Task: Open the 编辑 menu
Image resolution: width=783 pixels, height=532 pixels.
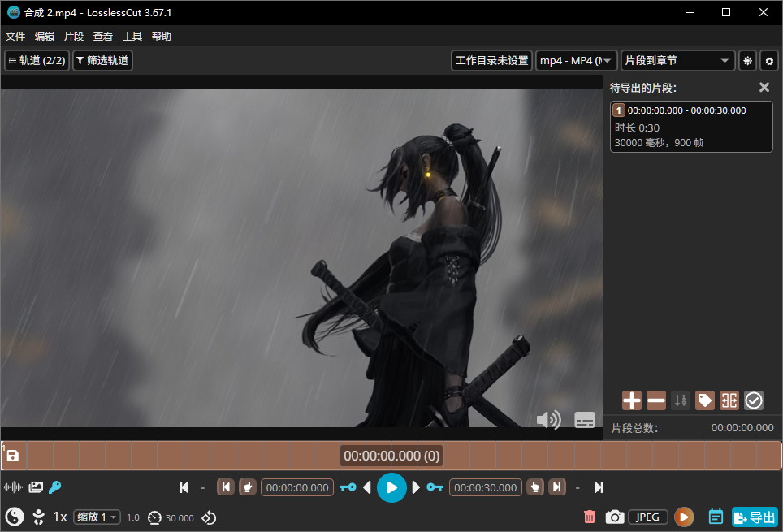Action: pyautogui.click(x=45, y=36)
